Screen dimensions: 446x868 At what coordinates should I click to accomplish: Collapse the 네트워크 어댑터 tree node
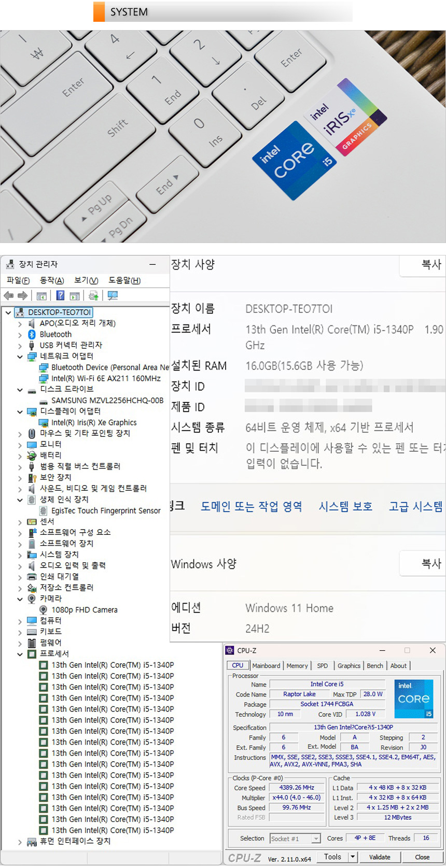coord(20,357)
